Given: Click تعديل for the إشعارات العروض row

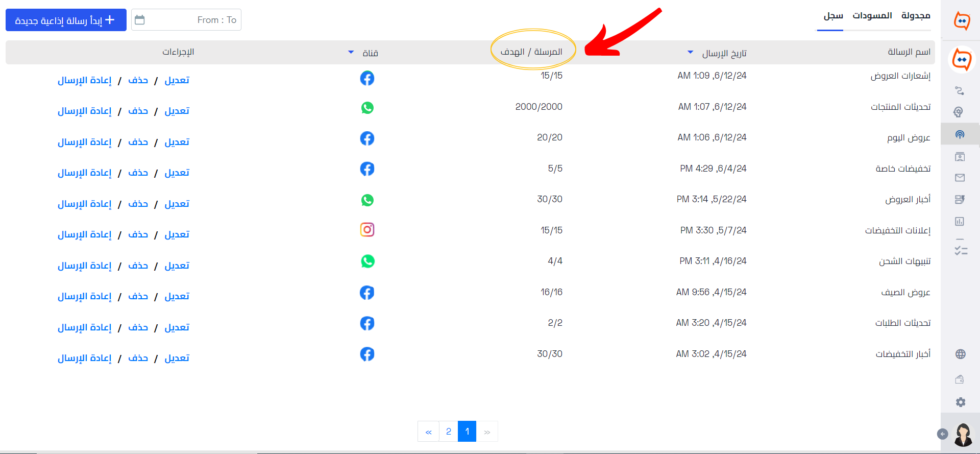Looking at the screenshot, I should pyautogui.click(x=177, y=80).
